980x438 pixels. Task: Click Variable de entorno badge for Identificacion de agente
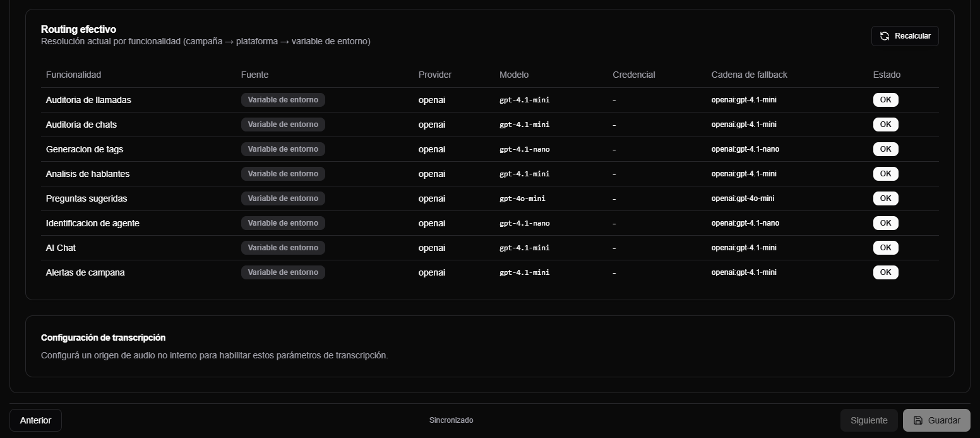283,223
